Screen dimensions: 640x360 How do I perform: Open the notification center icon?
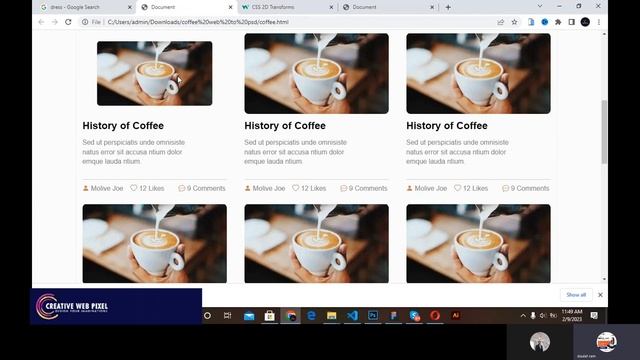pos(594,316)
